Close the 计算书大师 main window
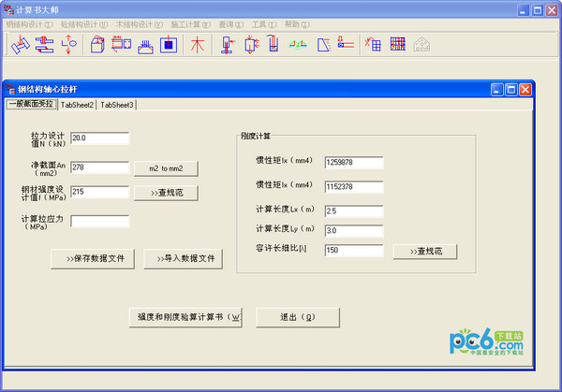 552,10
